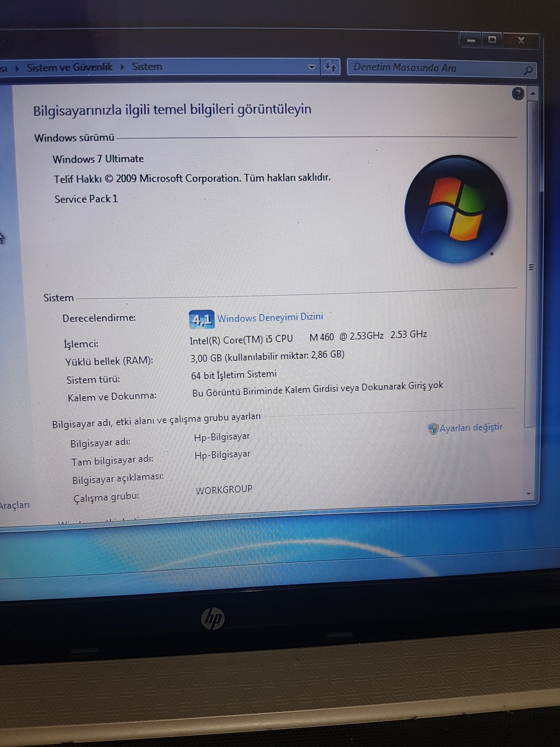Expand the arrow before Sistem breadcrumb
The width and height of the screenshot is (560, 747).
[x=123, y=67]
